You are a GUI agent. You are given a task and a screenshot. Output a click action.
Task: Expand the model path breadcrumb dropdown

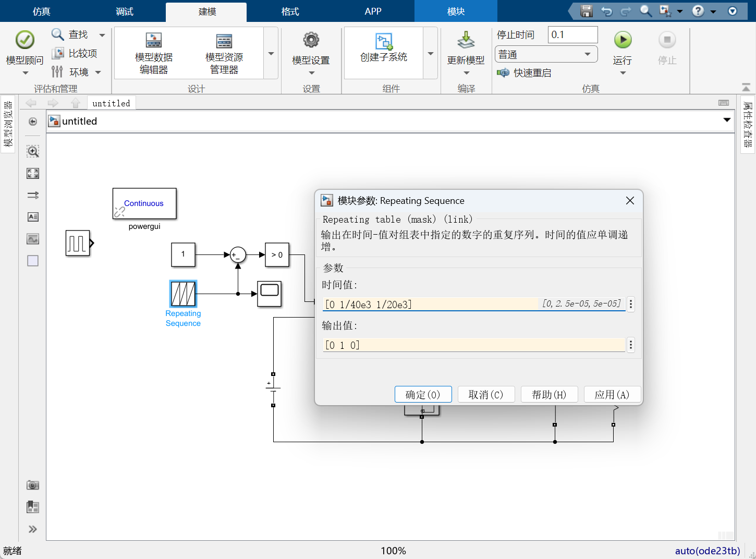[x=727, y=120]
